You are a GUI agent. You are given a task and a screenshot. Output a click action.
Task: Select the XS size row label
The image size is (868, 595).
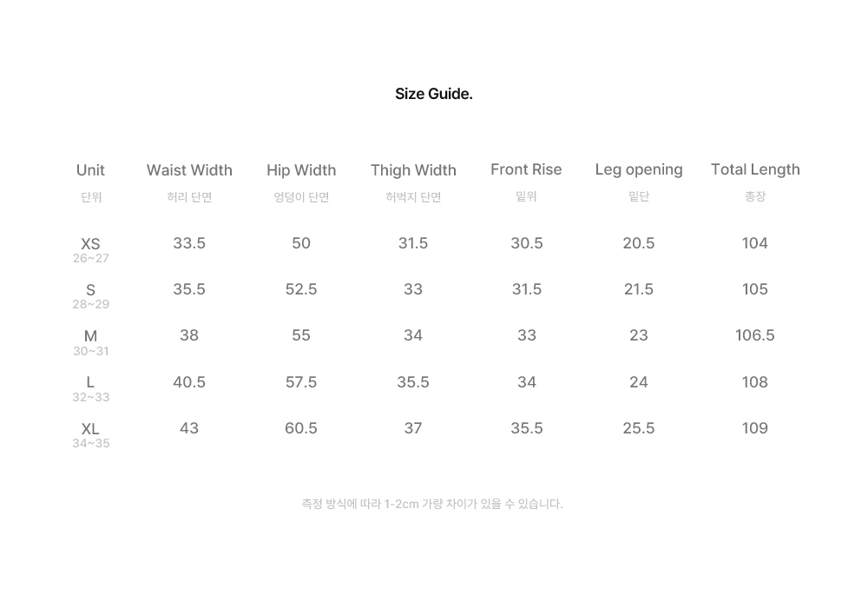91,244
